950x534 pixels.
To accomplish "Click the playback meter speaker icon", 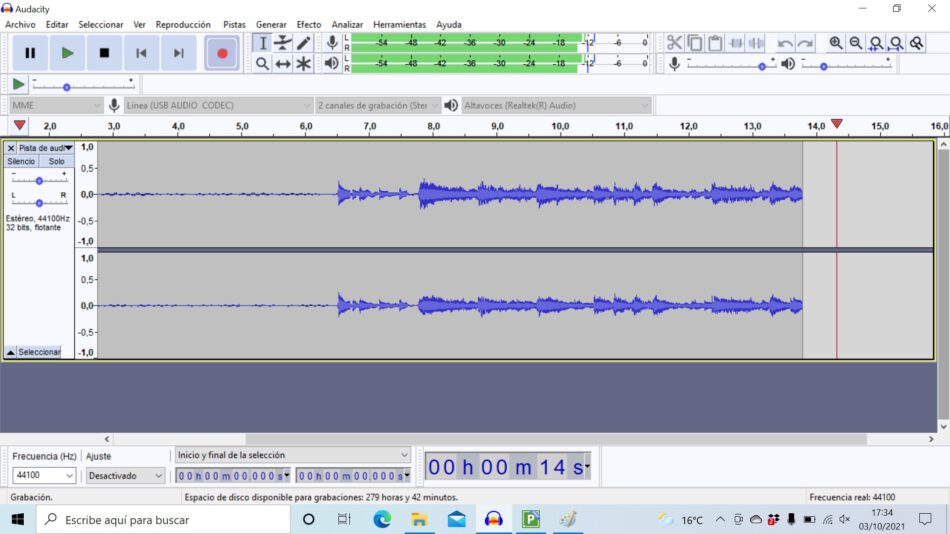I will tap(331, 63).
